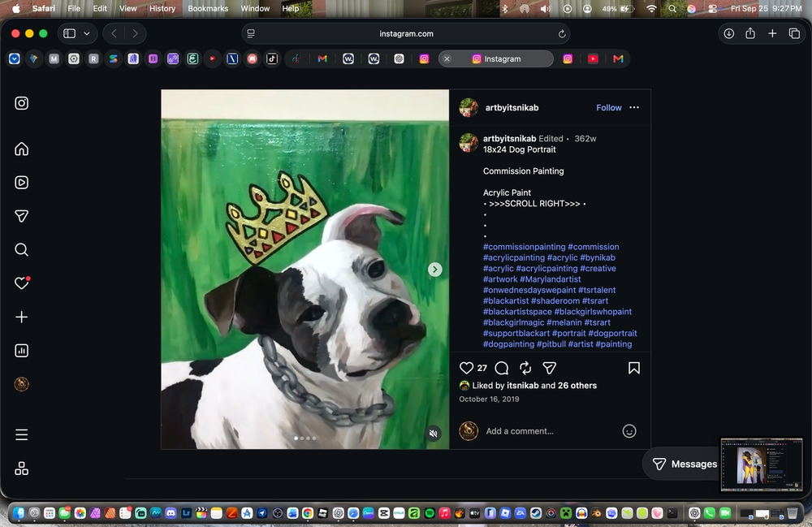Open post options three-dot menu

634,108
